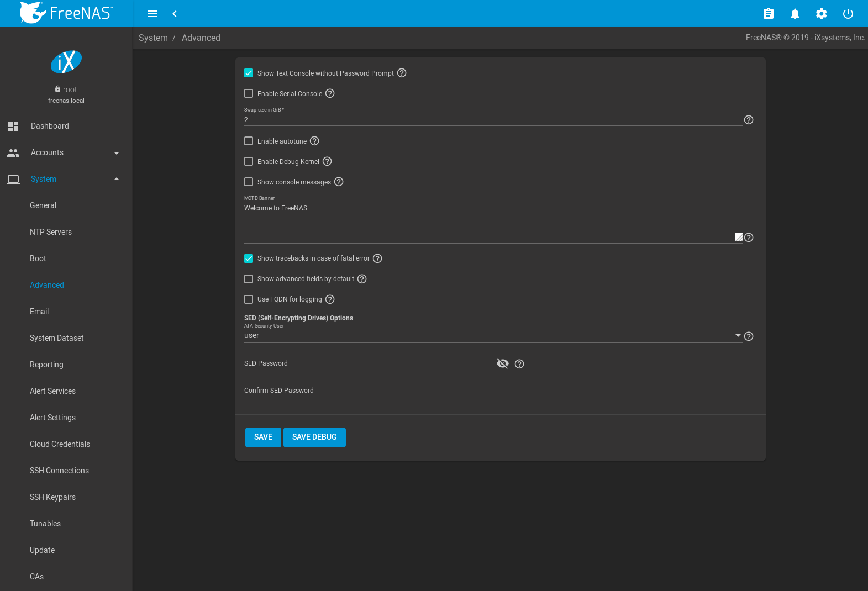Click into the SED Password field
868x591 pixels.
point(367,363)
